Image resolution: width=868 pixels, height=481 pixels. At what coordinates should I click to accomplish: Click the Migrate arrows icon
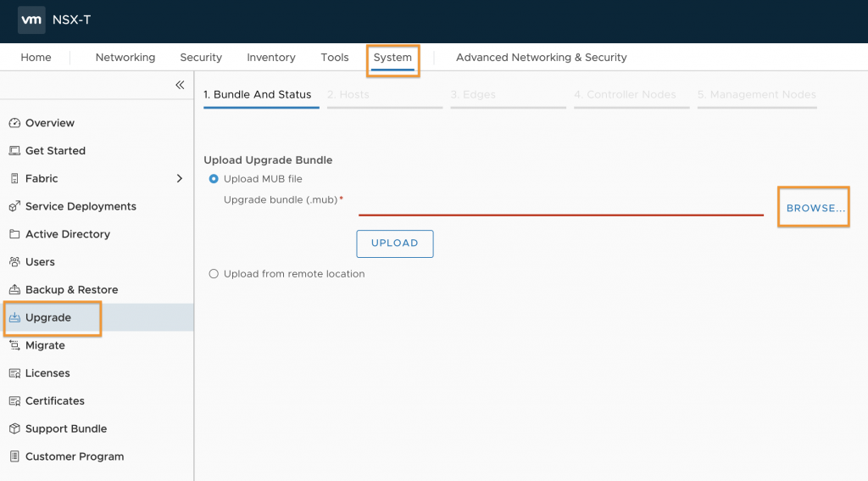[x=14, y=345]
